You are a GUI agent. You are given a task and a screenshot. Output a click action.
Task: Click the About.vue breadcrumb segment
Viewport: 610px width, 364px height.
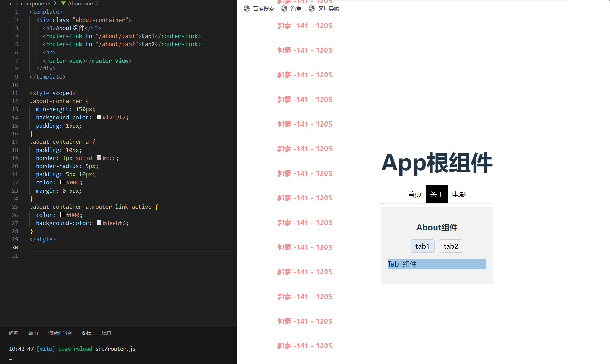(x=80, y=3)
